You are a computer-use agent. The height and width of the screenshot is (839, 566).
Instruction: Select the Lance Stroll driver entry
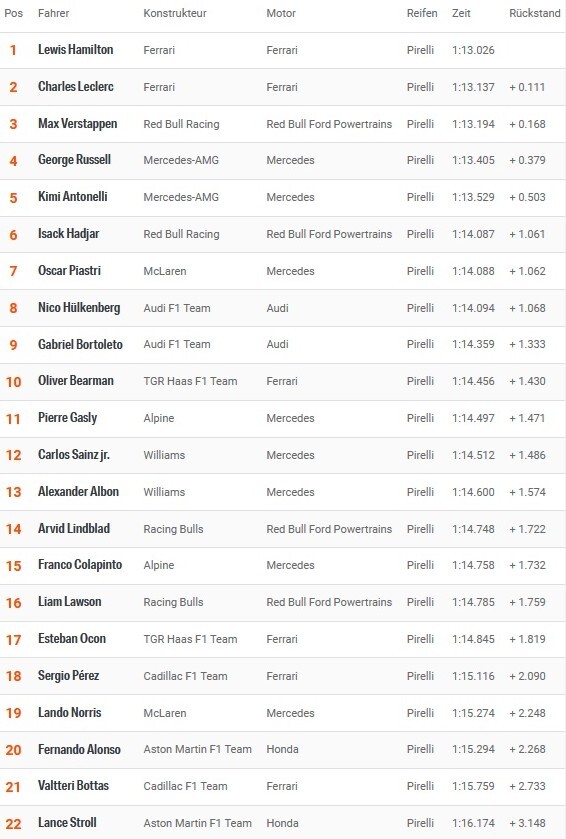(x=67, y=823)
